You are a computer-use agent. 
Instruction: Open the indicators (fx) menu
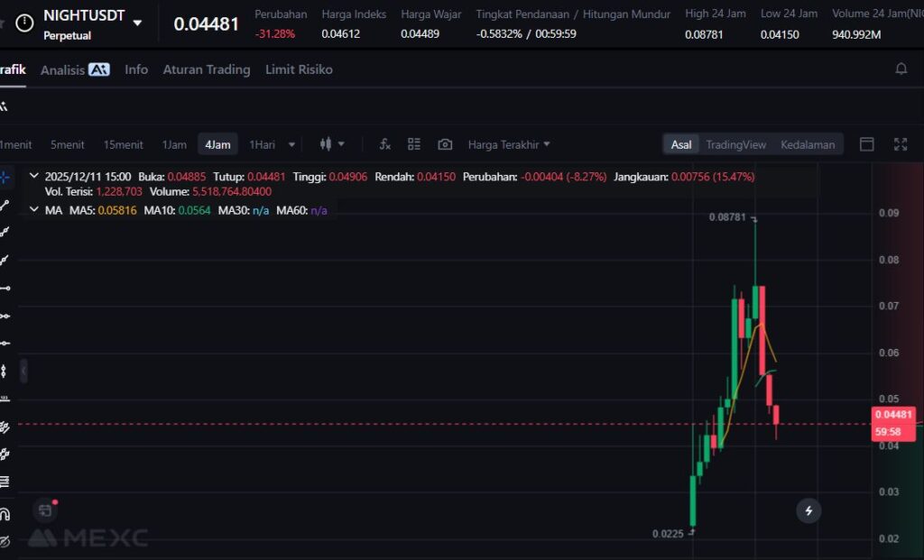[385, 144]
